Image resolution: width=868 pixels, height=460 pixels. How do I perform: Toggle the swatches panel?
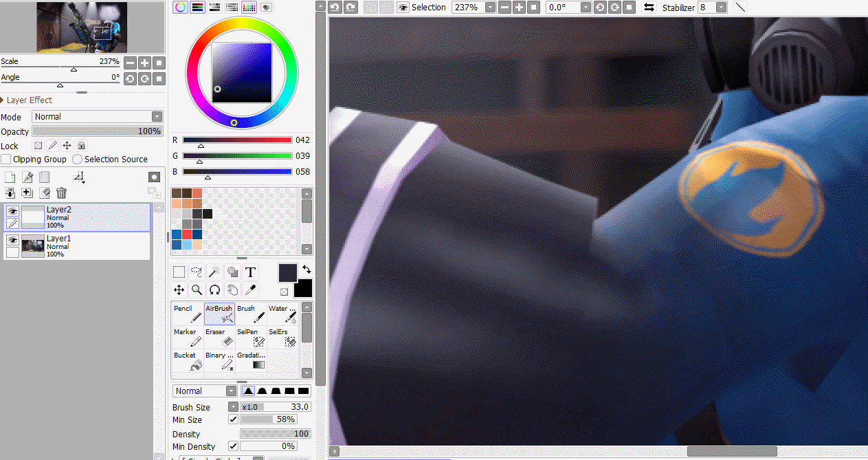tap(249, 7)
